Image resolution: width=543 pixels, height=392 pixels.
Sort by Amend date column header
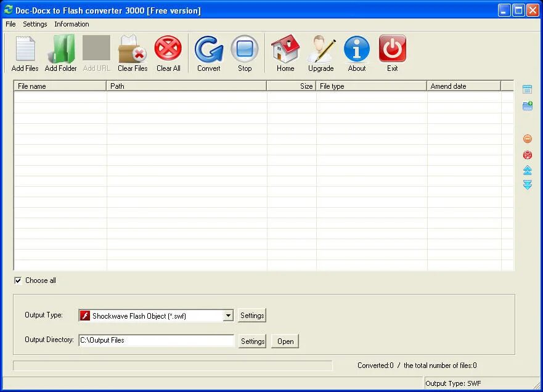(x=464, y=86)
